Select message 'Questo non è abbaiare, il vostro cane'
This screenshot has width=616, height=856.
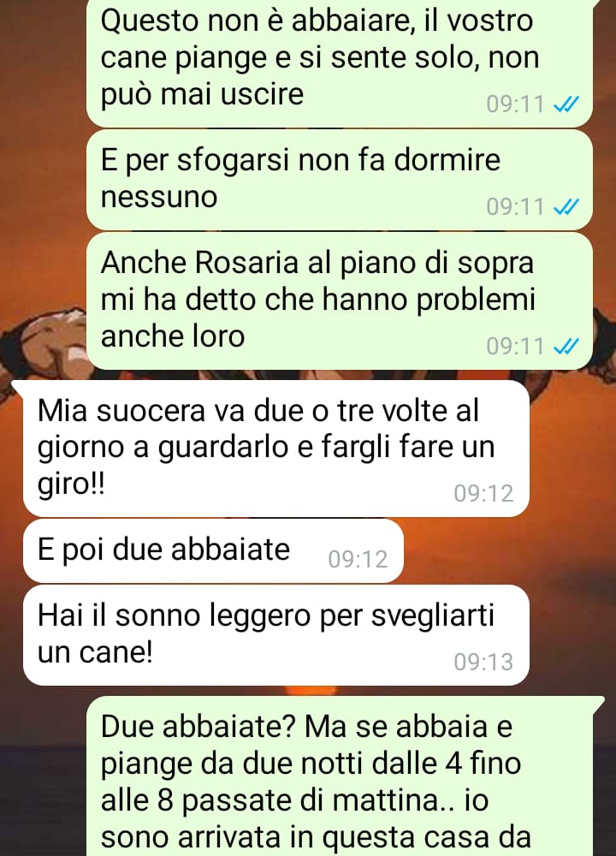click(340, 61)
